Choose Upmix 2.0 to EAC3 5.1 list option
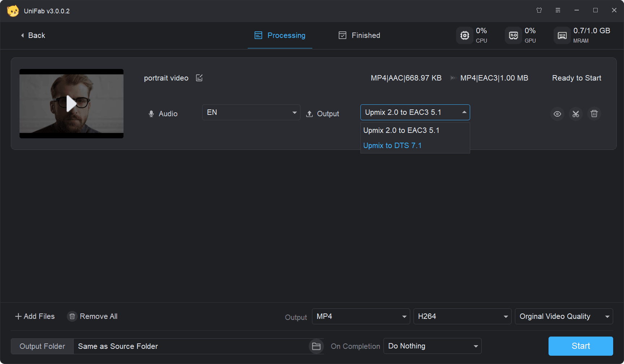The image size is (624, 364). click(415, 130)
